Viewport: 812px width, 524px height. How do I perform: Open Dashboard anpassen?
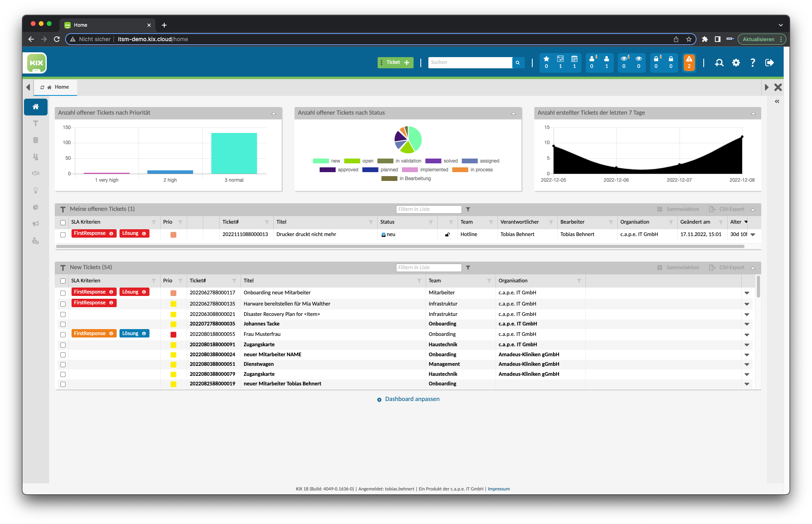pos(412,399)
